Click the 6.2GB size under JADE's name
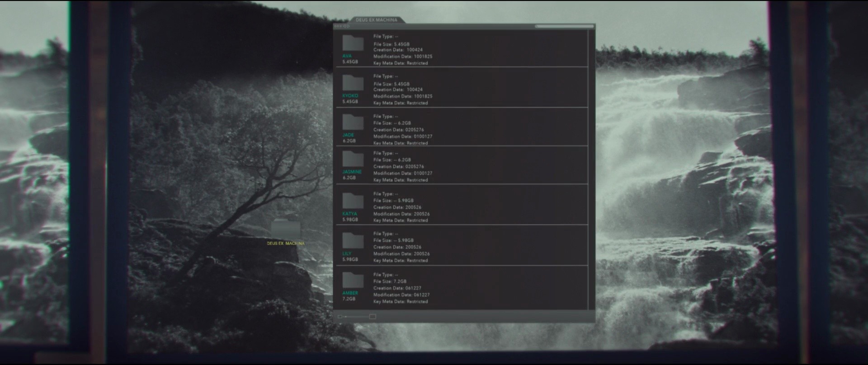Viewport: 868px width, 365px height. 349,141
